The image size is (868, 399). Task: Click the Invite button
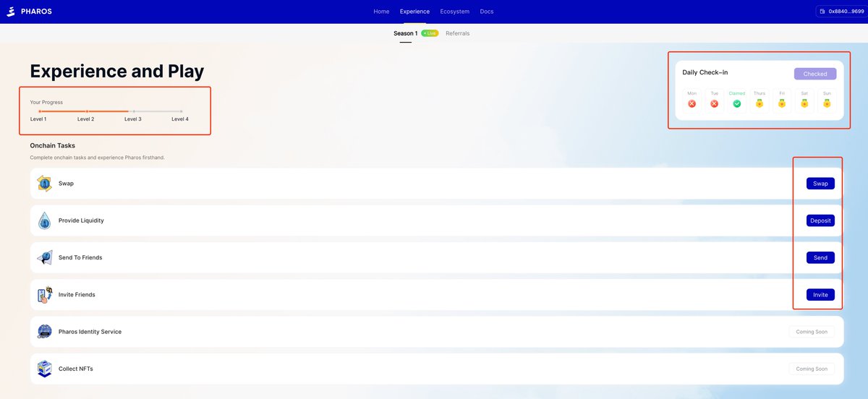point(820,295)
